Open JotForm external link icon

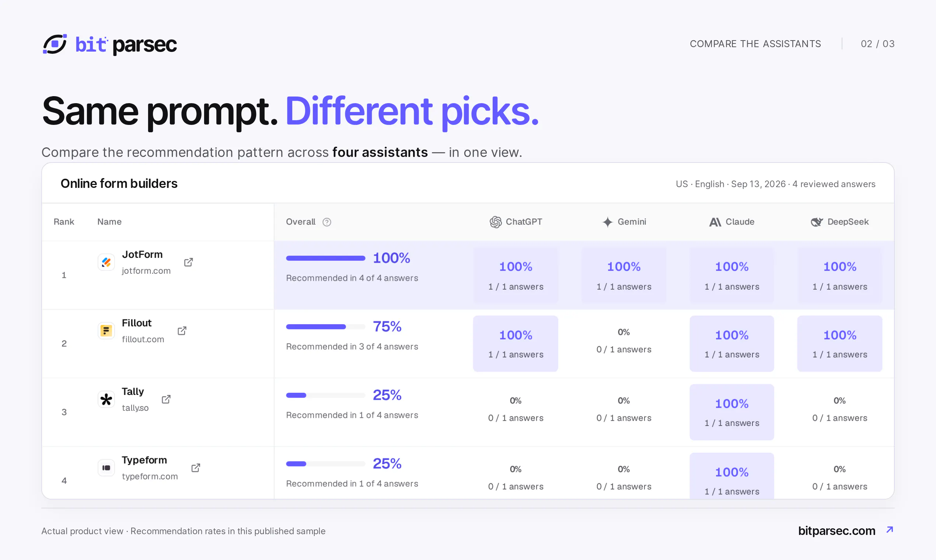pyautogui.click(x=188, y=262)
